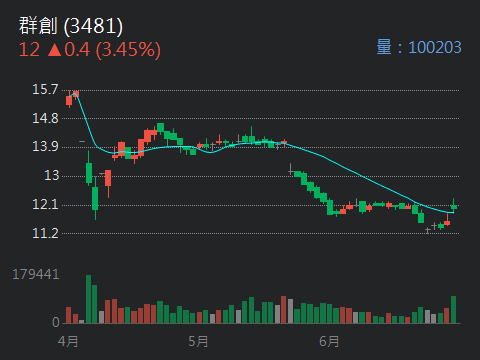Click the 179441 maximum volume axis label
The image size is (480, 360).
coord(36,274)
